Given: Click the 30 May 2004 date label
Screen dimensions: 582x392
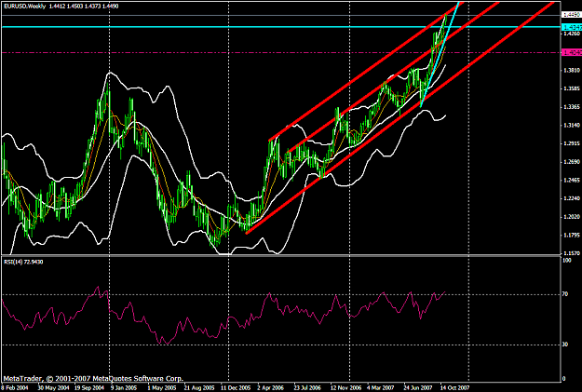Looking at the screenshot, I should point(52,388).
